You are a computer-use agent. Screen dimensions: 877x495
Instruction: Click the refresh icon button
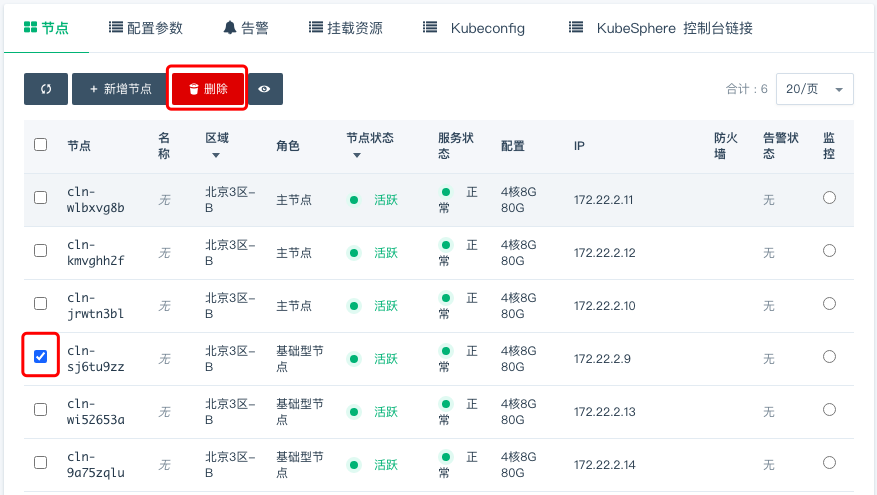(x=46, y=89)
